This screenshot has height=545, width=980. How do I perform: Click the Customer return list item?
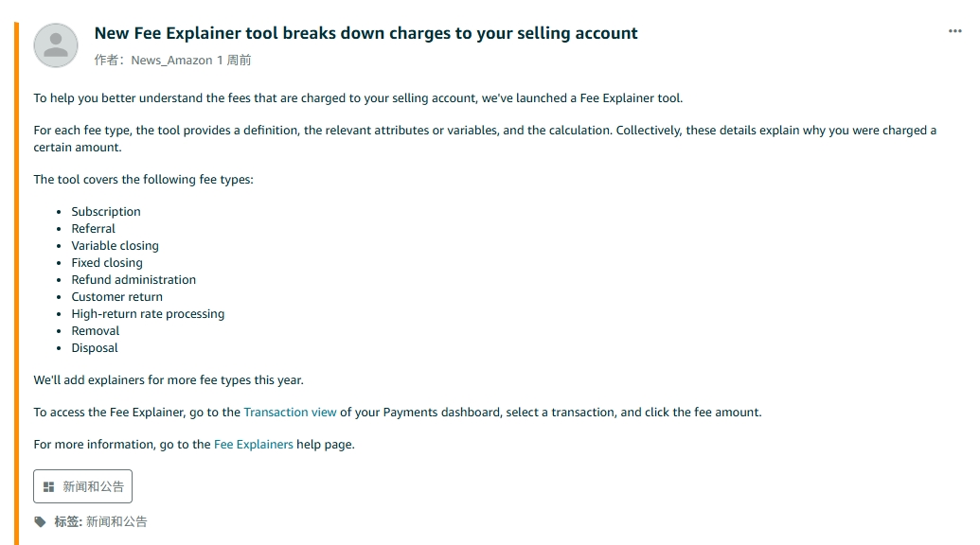pos(116,297)
